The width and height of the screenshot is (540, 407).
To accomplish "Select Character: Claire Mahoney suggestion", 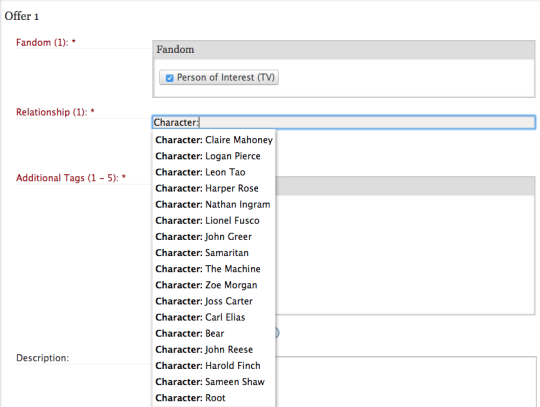I will (x=214, y=140).
